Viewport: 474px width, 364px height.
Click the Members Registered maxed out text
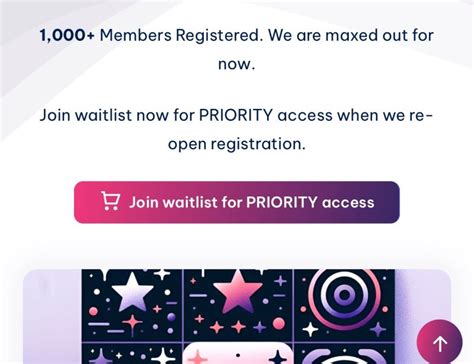[267, 35]
